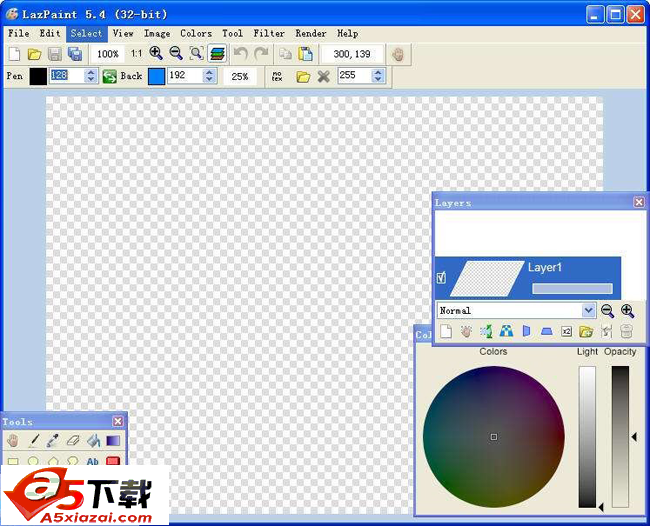Click the folder-plus icon in Layers panel
This screenshot has width=650, height=526.
(586, 332)
